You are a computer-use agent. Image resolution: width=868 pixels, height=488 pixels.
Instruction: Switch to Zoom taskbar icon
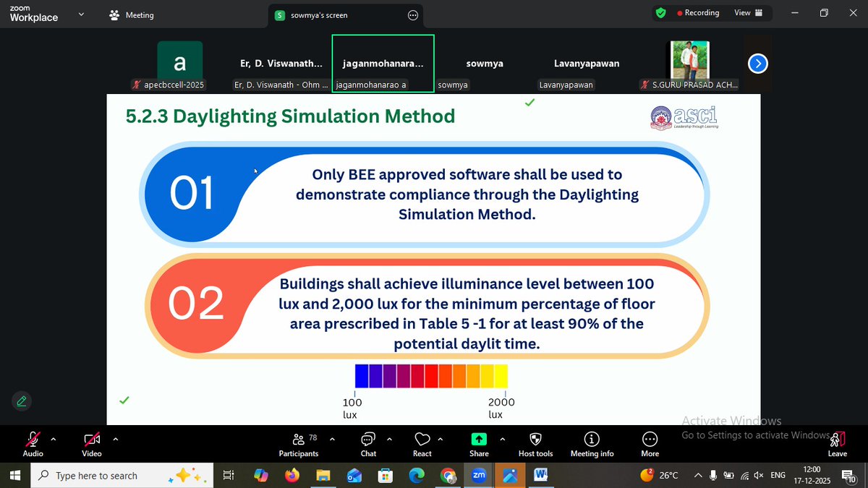click(x=479, y=475)
